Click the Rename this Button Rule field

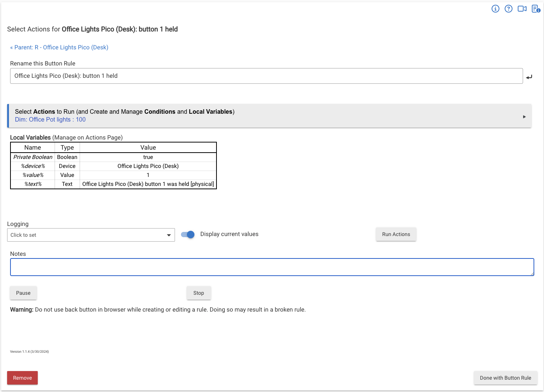click(266, 76)
